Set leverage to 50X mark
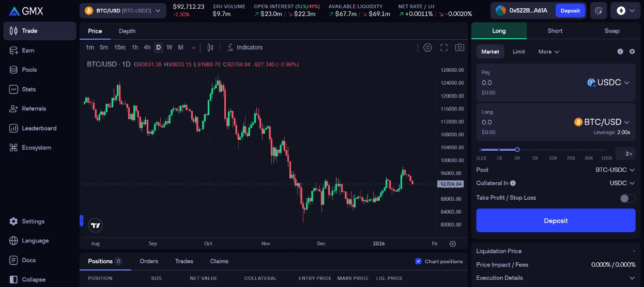This screenshot has height=287, width=644. 589,158
